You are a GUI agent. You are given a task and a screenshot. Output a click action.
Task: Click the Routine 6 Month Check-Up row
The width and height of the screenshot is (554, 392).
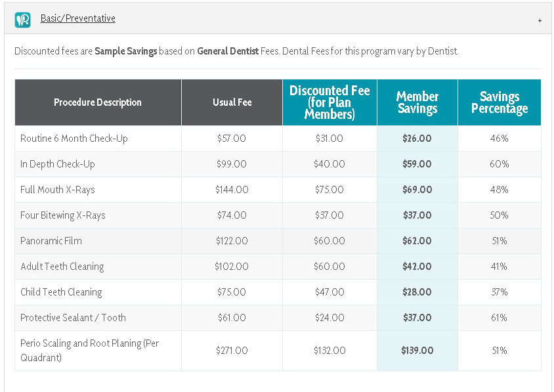point(74,139)
